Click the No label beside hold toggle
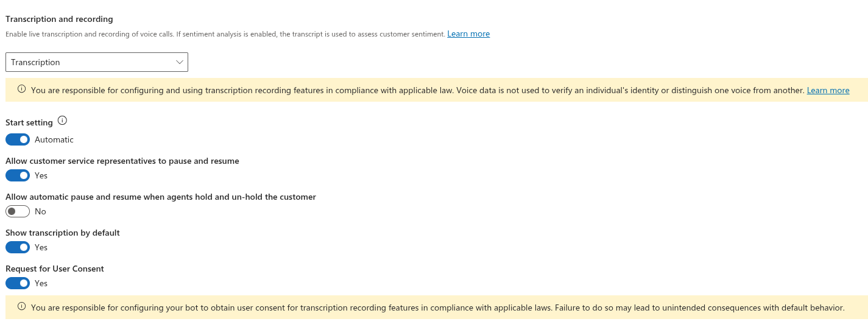Image resolution: width=868 pixels, height=327 pixels. pos(40,211)
